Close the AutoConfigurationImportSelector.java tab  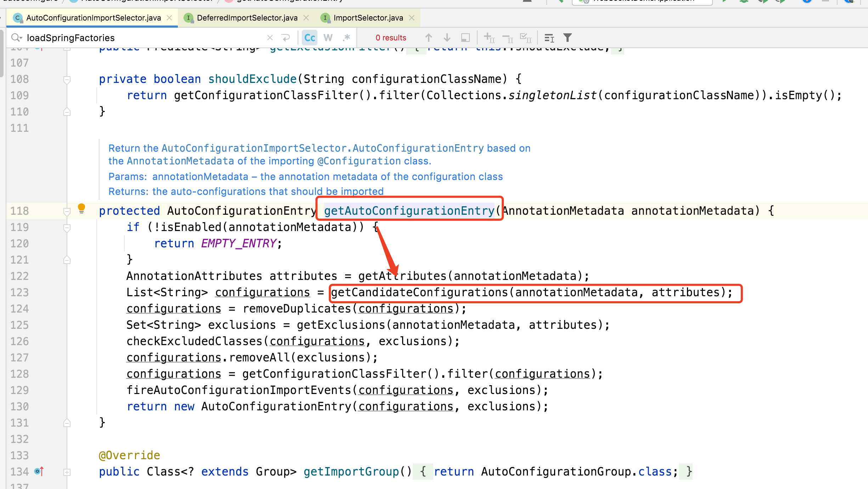(170, 18)
